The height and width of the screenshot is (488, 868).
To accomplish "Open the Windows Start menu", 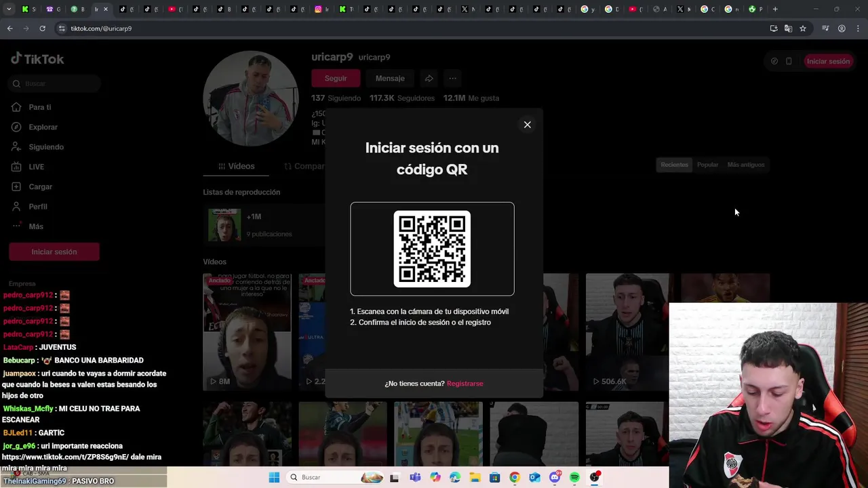I will [274, 477].
